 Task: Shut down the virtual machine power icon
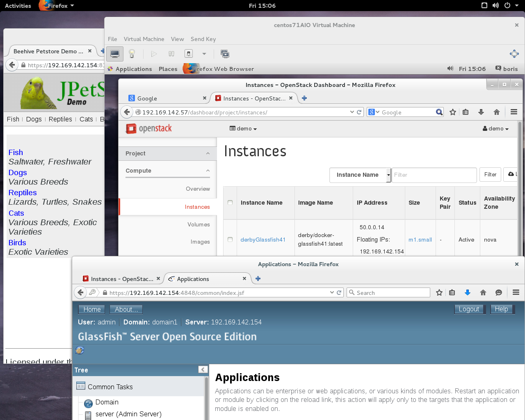pos(189,54)
